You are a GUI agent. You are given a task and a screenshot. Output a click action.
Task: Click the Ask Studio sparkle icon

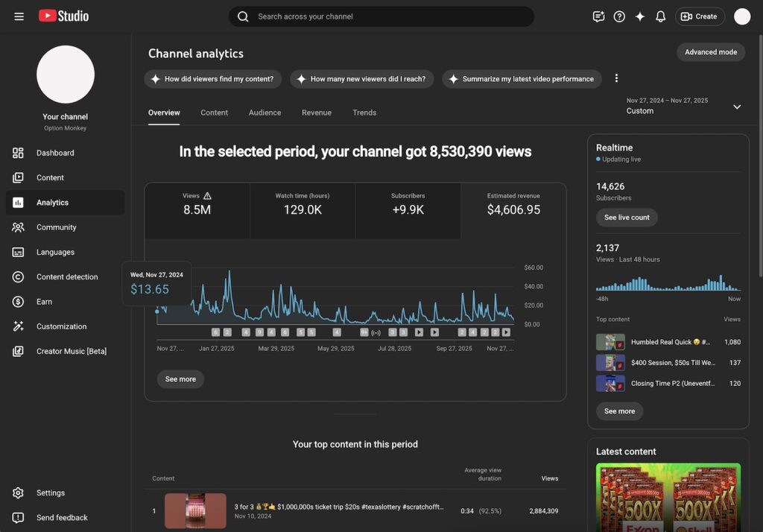[x=639, y=16]
